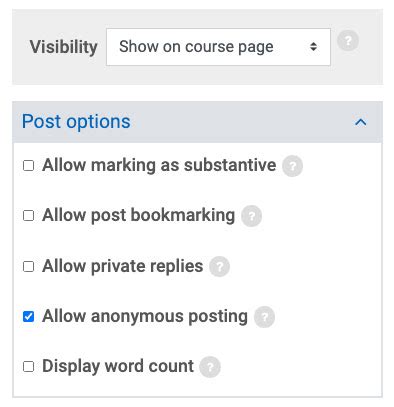Open help icon beside 'Allow private replies'
Viewport: 394px width, 407px height.
point(219,267)
